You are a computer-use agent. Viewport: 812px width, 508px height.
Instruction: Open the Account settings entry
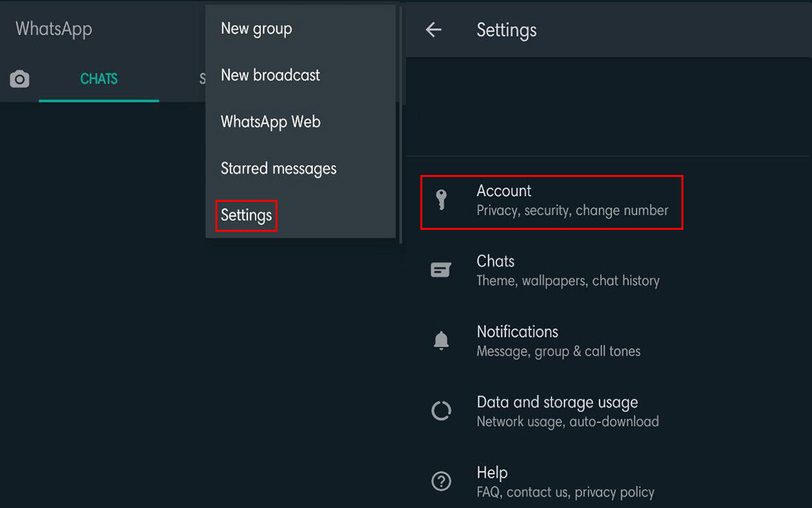click(x=572, y=200)
